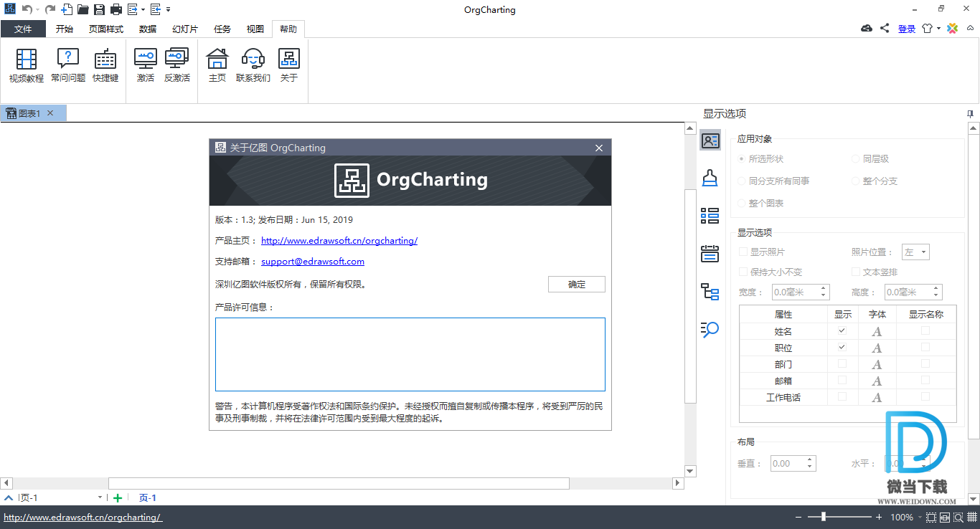Click fit page width icon in status bar
The height and width of the screenshot is (529, 980).
click(x=945, y=518)
